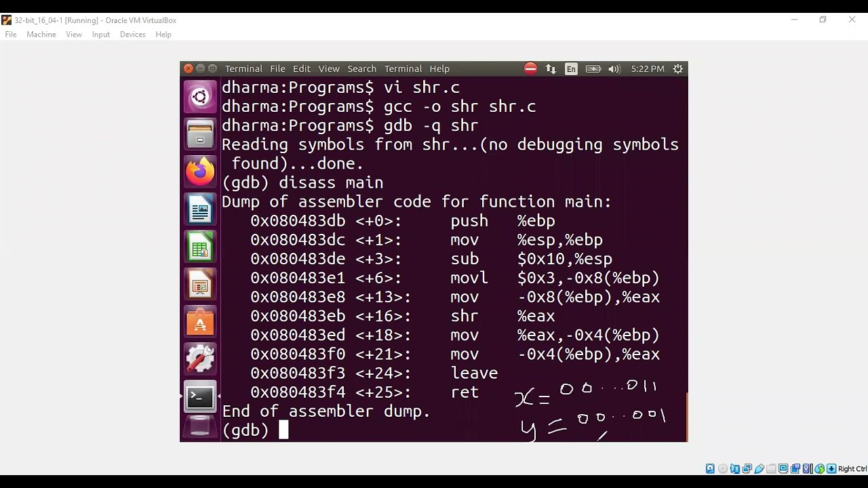
Task: Open the Terminal menu beside the window buttons
Action: [x=243, y=68]
